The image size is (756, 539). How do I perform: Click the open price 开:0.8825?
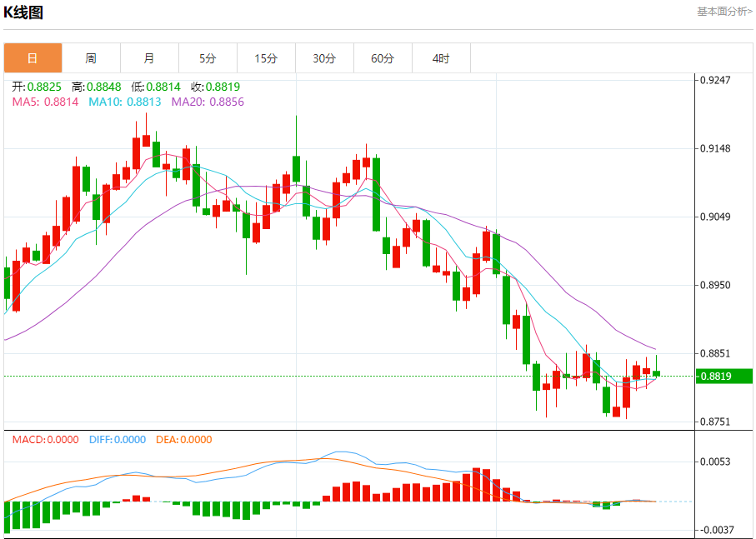coord(37,87)
